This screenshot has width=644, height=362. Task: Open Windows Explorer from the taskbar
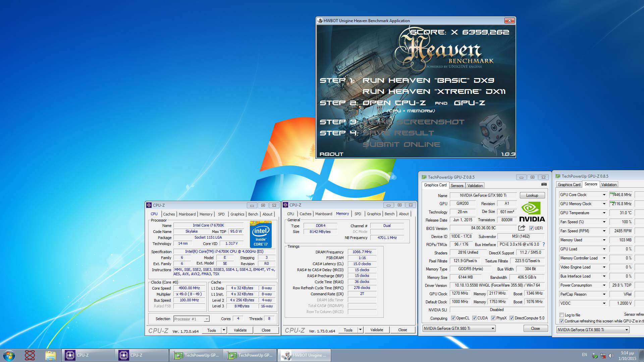click(50, 355)
